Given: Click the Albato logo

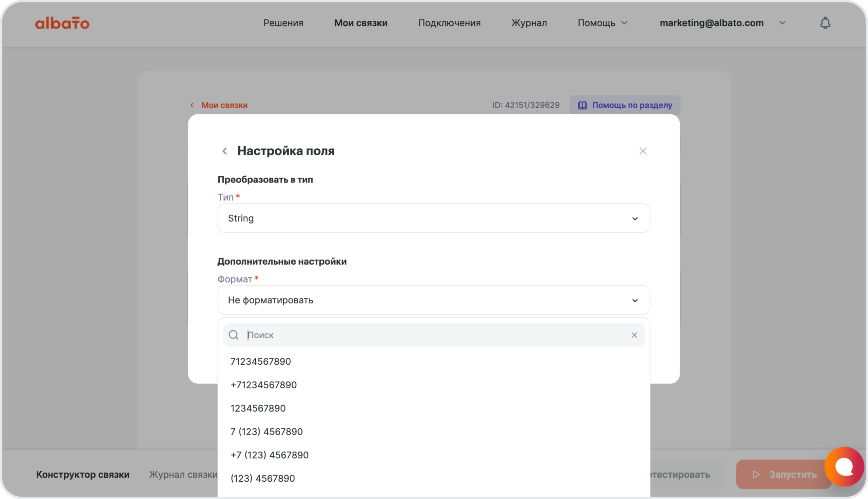Looking at the screenshot, I should tap(62, 23).
